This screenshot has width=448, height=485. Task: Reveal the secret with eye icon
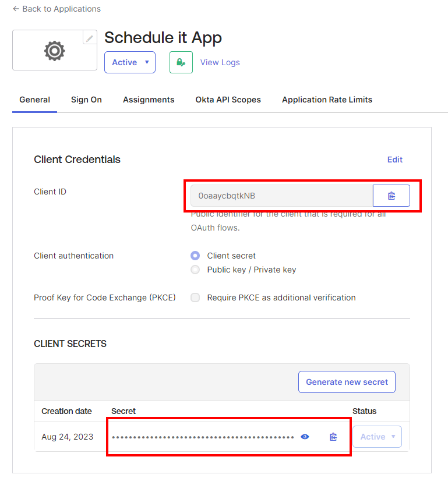pyautogui.click(x=305, y=437)
